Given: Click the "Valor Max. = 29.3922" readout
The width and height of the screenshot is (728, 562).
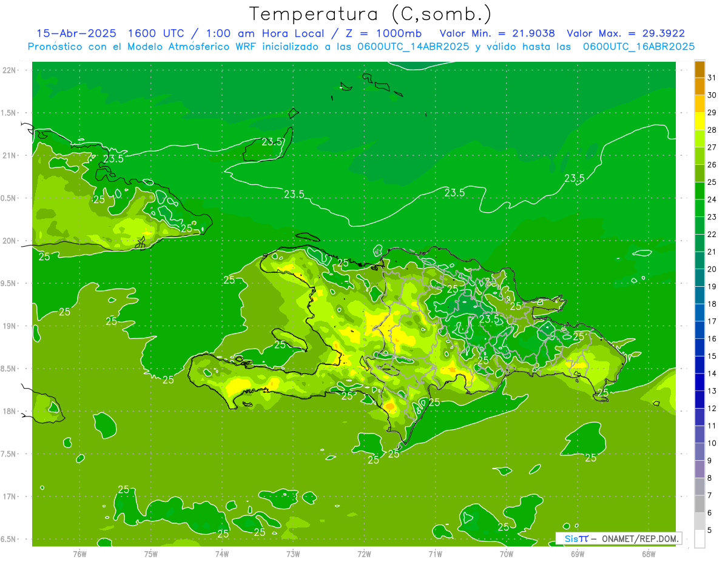Looking at the screenshot, I should pyautogui.click(x=625, y=33).
